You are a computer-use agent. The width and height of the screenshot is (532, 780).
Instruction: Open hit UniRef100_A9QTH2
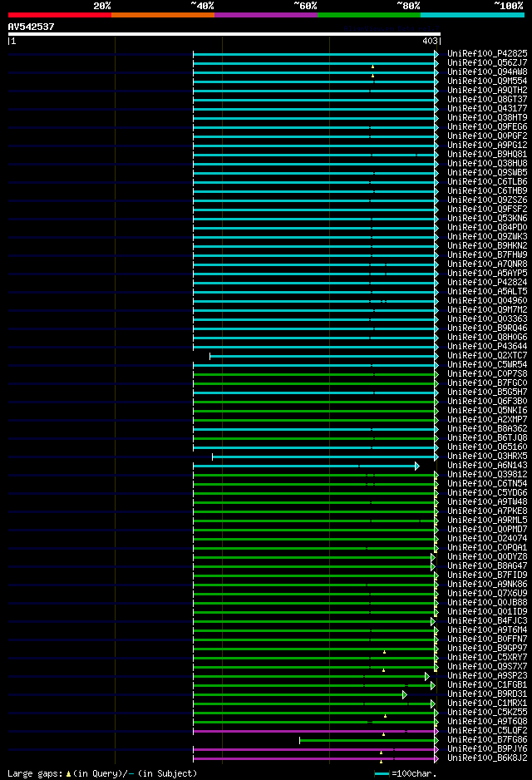pyautogui.click(x=487, y=91)
